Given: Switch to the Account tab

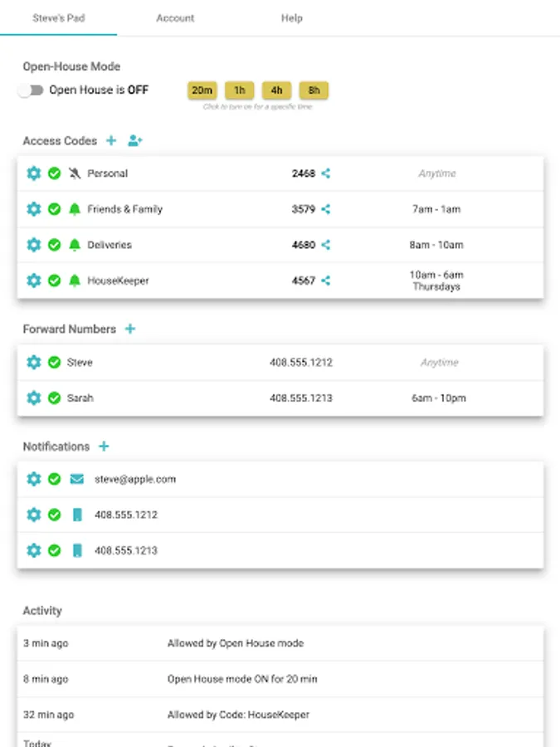Looking at the screenshot, I should 175,18.
